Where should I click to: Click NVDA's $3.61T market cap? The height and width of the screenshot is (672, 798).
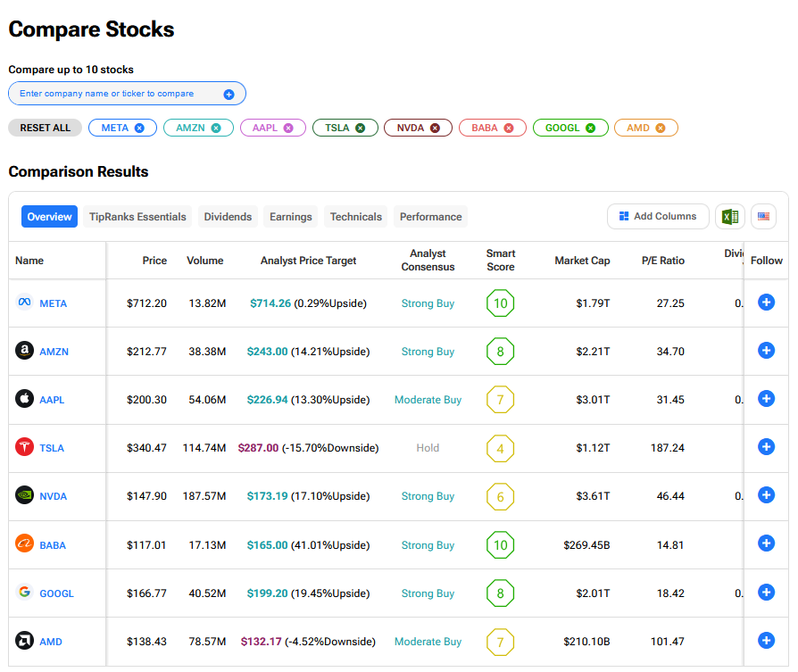pos(593,496)
